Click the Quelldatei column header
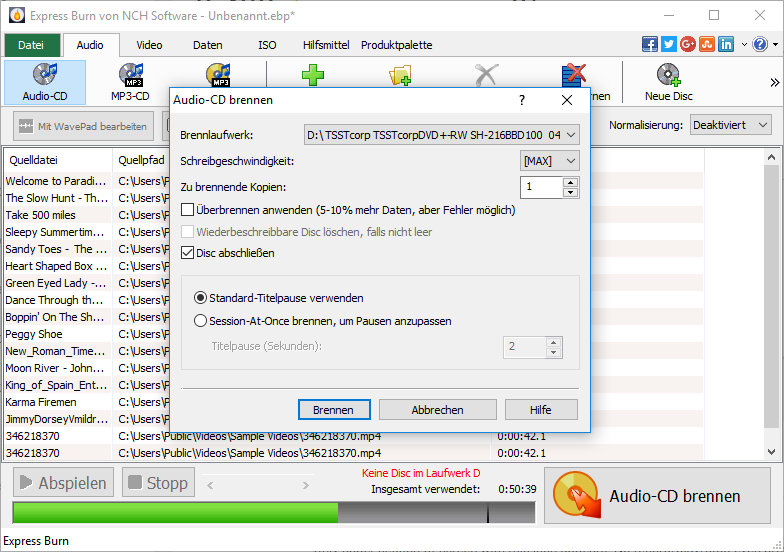Screen dimensions: 784x552 click(x=58, y=160)
